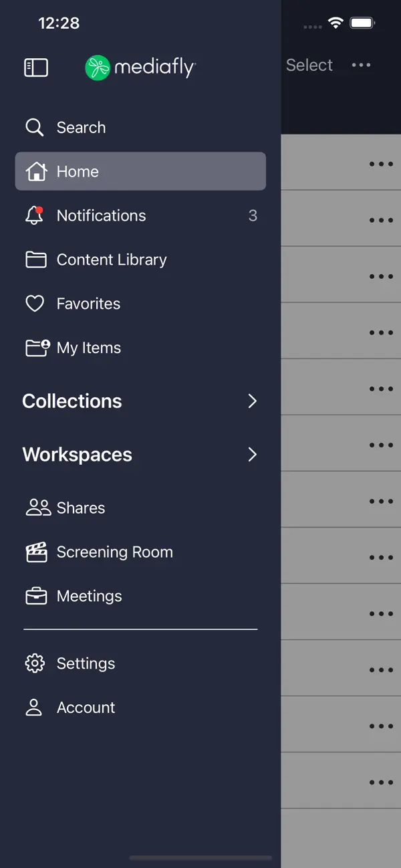This screenshot has height=868, width=401.
Task: Open the Notifications bell icon
Action: (x=34, y=215)
